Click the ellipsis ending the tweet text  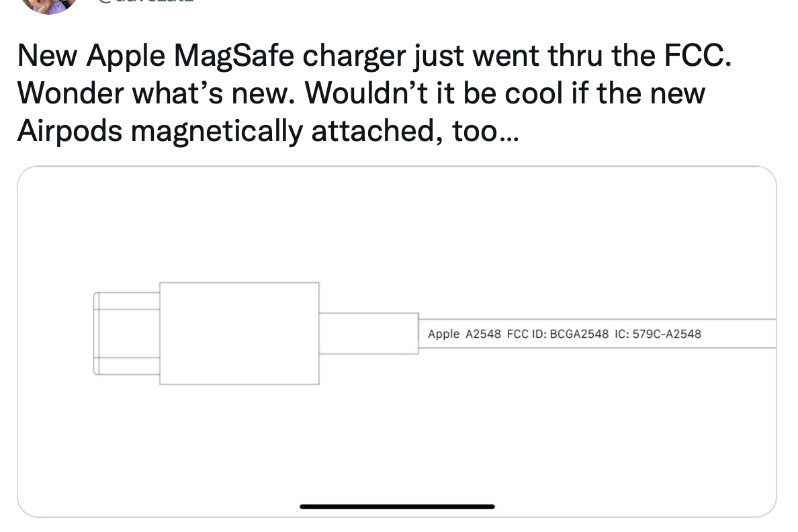click(509, 131)
